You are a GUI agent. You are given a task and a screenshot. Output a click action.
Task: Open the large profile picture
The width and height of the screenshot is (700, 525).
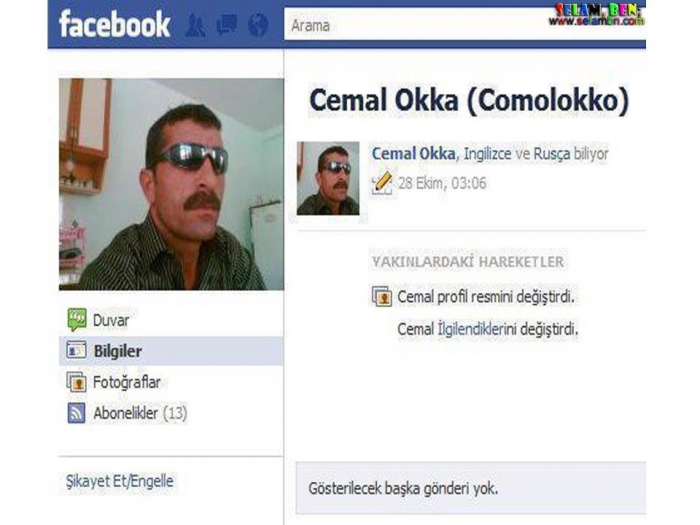pyautogui.click(x=171, y=184)
